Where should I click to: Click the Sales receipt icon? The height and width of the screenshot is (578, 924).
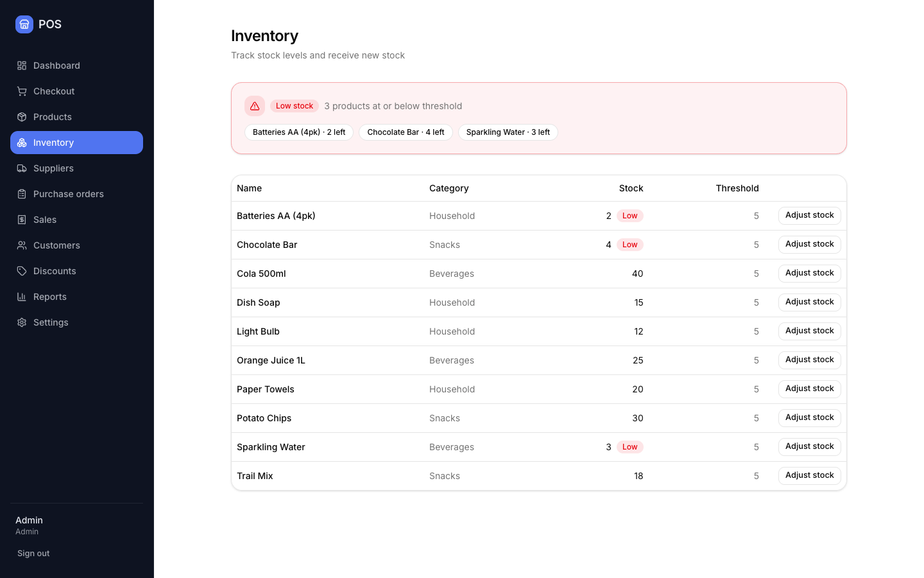(x=22, y=220)
